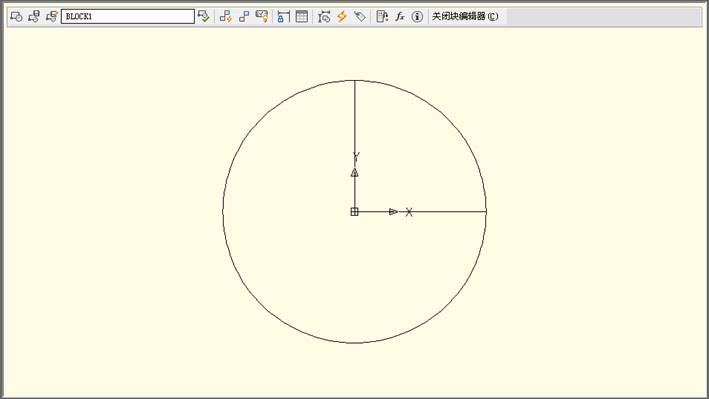709x399 pixels.
Task: Click the 关闭块编辑器 button
Action: [465, 16]
